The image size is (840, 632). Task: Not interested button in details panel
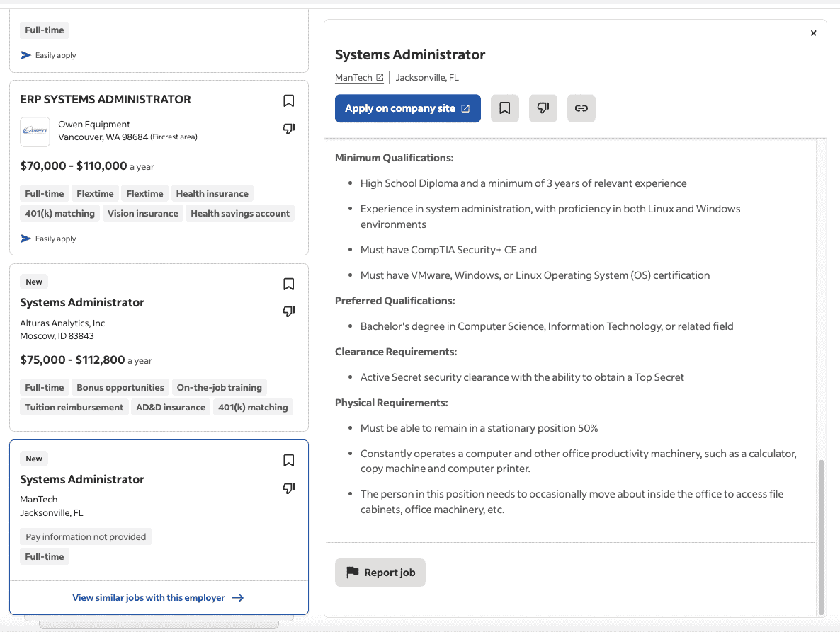(543, 108)
